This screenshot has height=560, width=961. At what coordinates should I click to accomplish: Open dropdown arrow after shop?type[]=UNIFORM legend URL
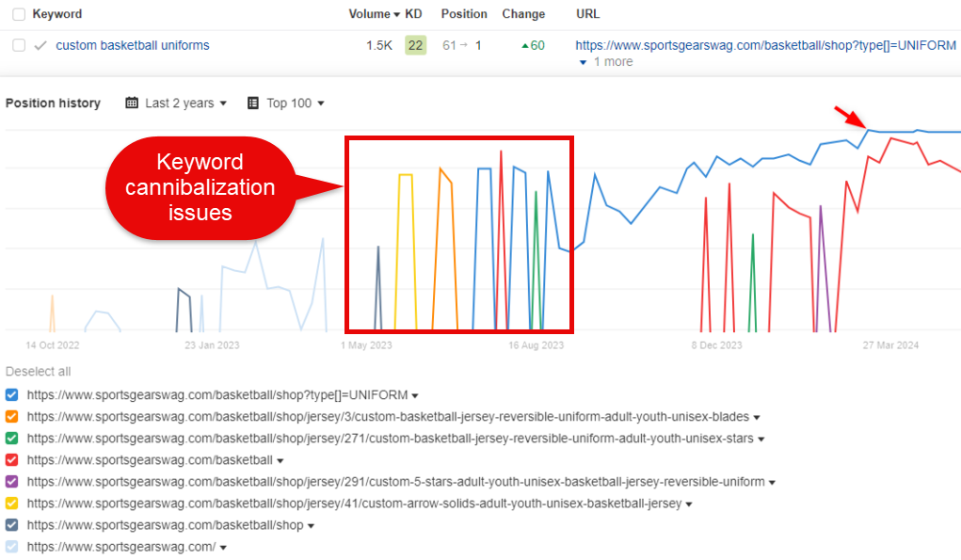415,396
